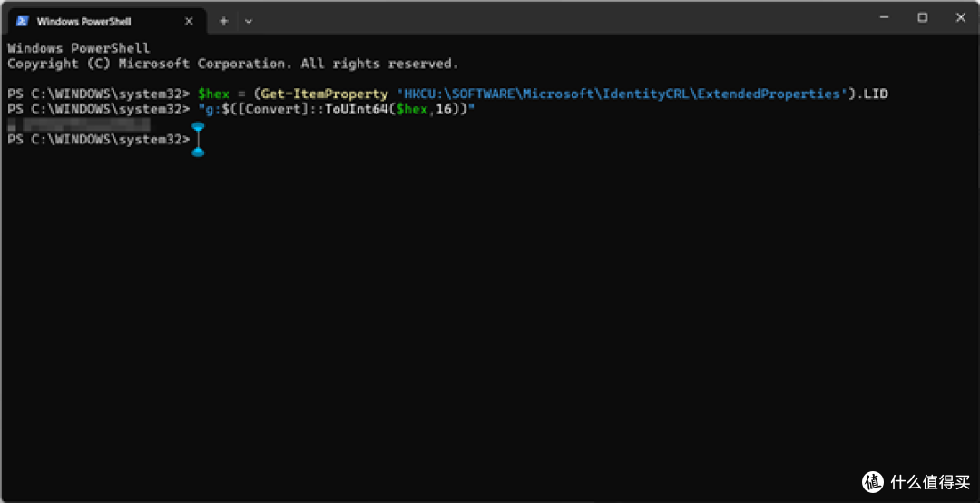
Task: Click the [Convert]::ToUInt64 expression
Action: (312, 110)
